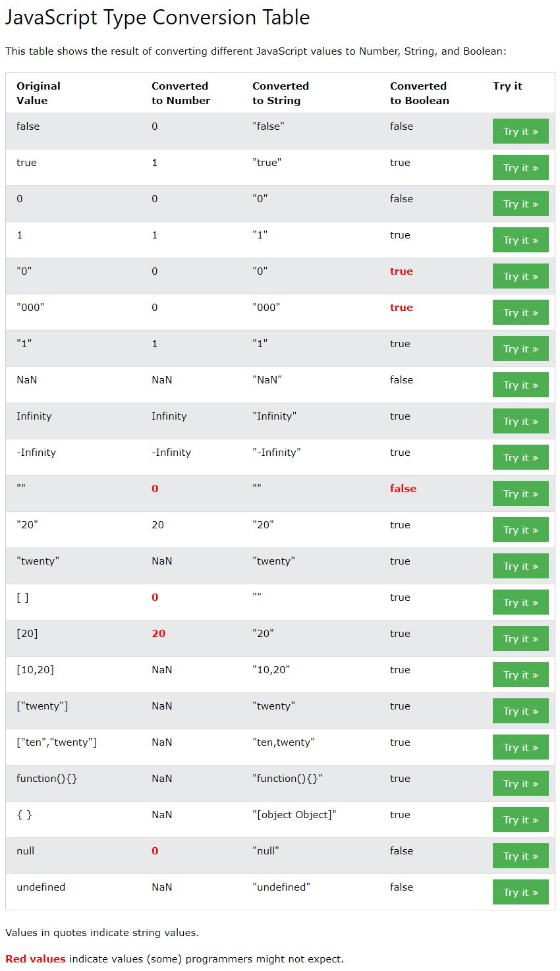Open Try it for Infinity row
This screenshot has height=971, width=560.
coord(520,422)
